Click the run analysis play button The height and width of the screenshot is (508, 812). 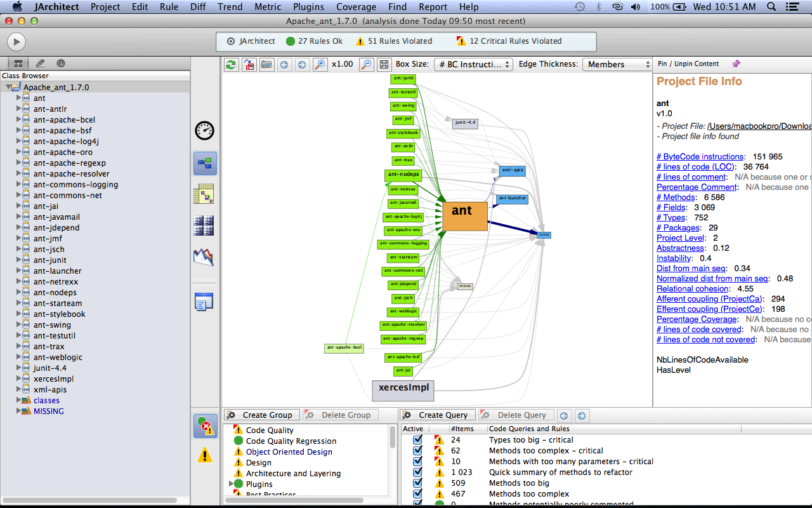pos(16,42)
